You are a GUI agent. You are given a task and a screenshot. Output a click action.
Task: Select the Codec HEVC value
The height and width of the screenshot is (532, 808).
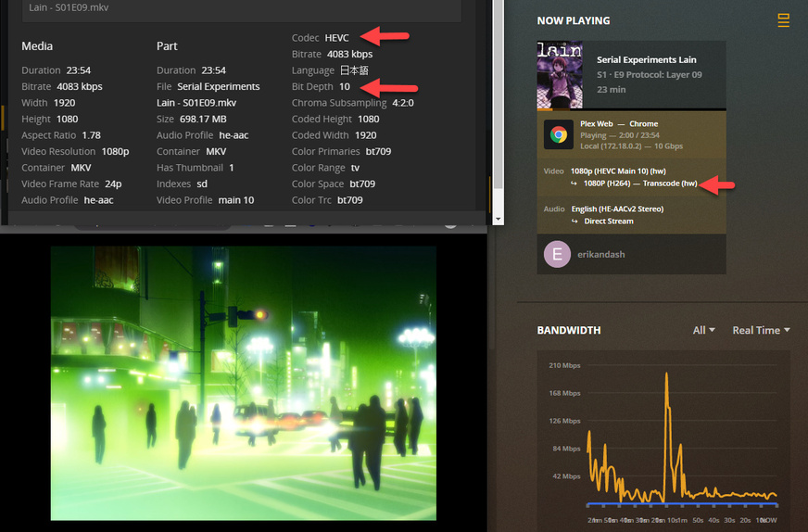tap(336, 38)
